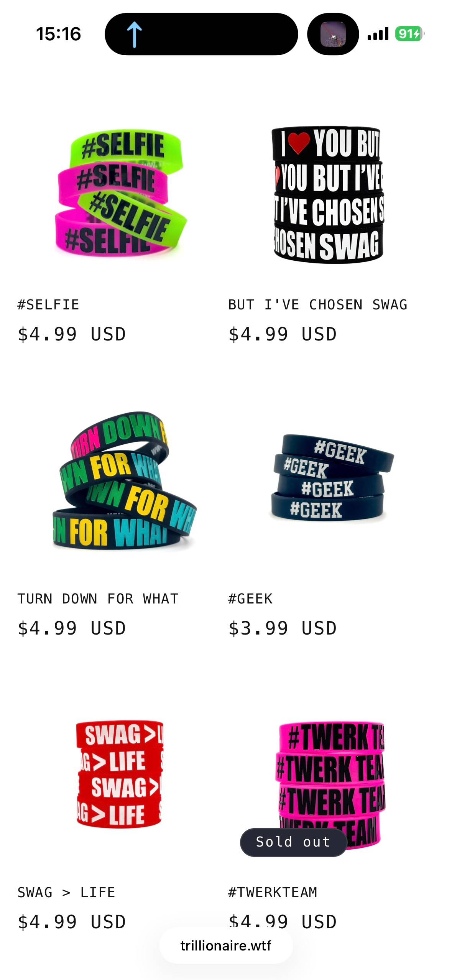Open the #SELFIE product title link

point(48,305)
